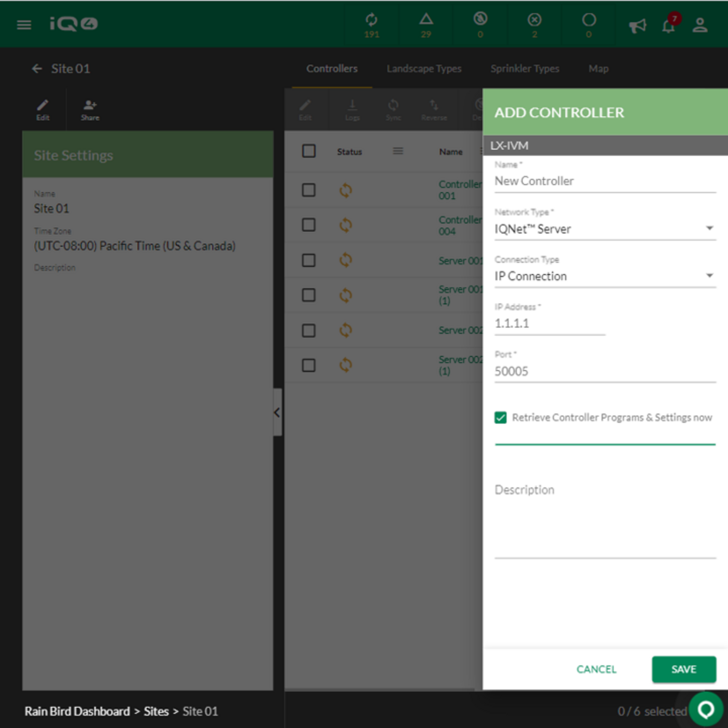Tick the checkbox in the first Server 002 row

[309, 330]
